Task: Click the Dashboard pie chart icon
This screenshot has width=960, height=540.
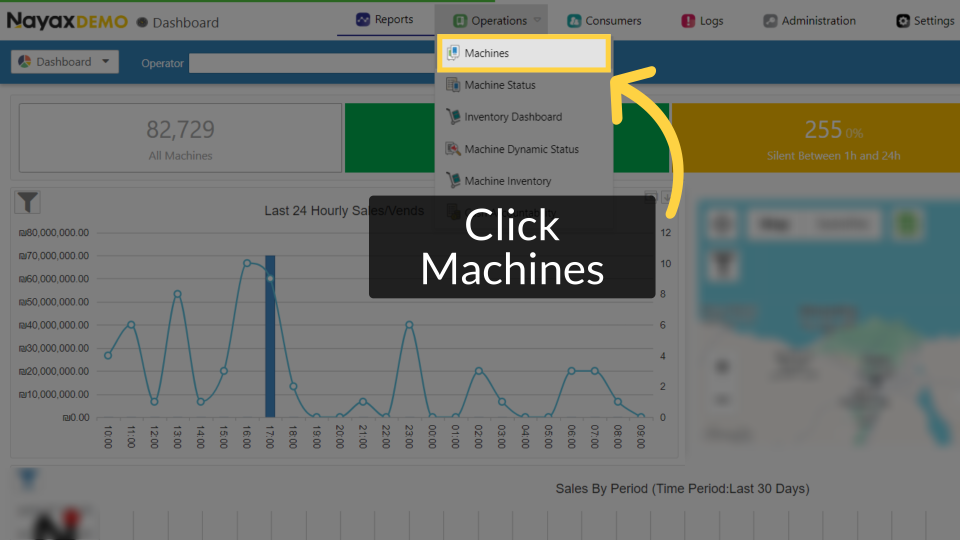Action: pyautogui.click(x=24, y=62)
